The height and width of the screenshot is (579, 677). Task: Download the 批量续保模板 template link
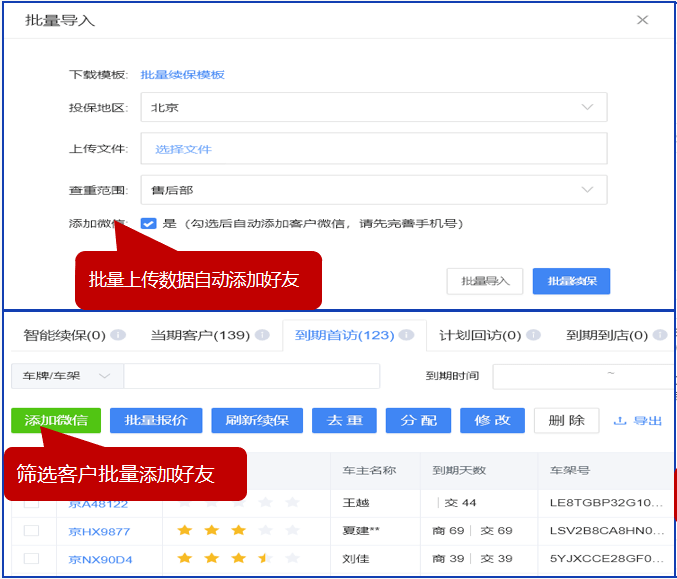point(182,75)
